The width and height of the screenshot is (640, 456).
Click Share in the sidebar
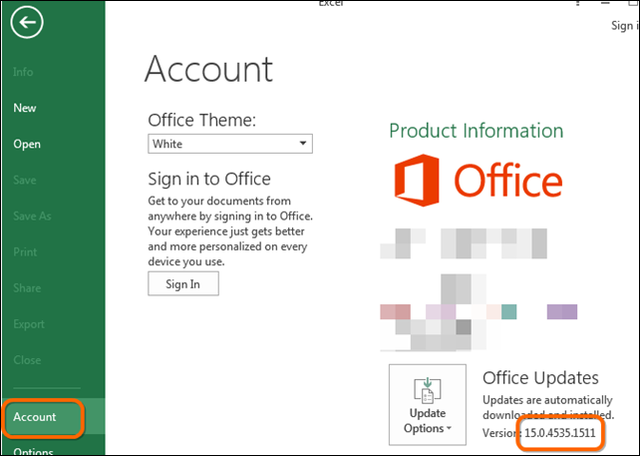coord(27,288)
